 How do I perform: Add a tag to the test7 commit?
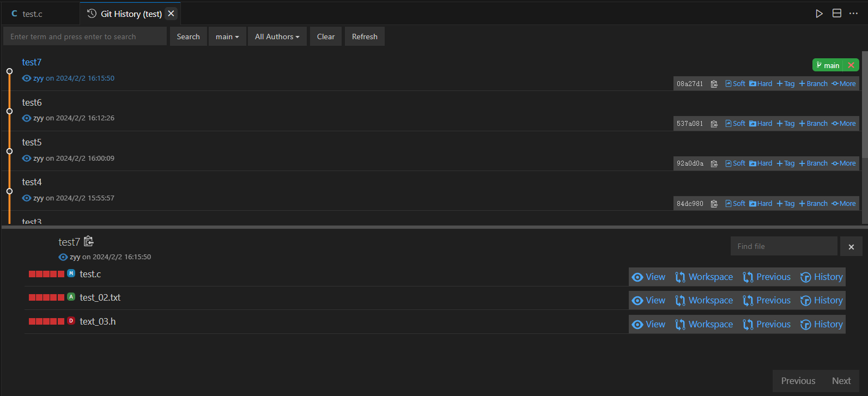tap(786, 84)
